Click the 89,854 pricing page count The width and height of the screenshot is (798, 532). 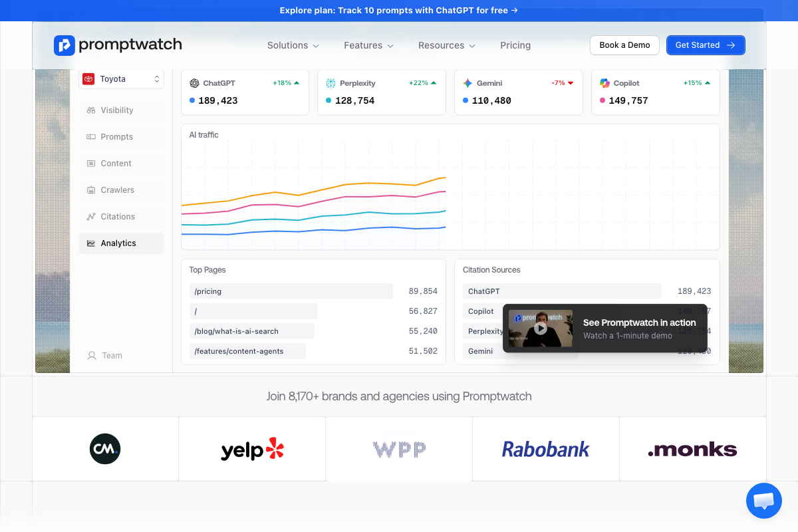click(x=423, y=291)
